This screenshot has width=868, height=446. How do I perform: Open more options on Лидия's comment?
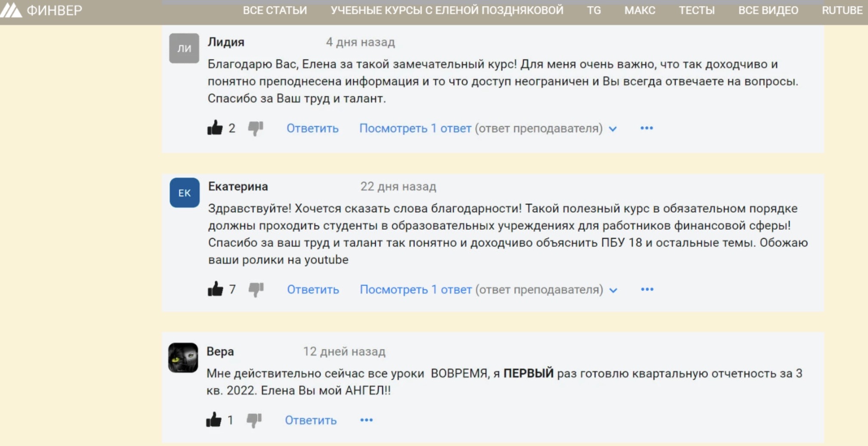pyautogui.click(x=646, y=128)
